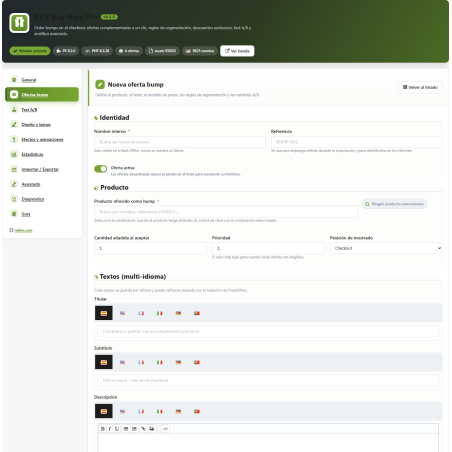Open the Estadísticas section
The width and height of the screenshot is (452, 452).
42,154
